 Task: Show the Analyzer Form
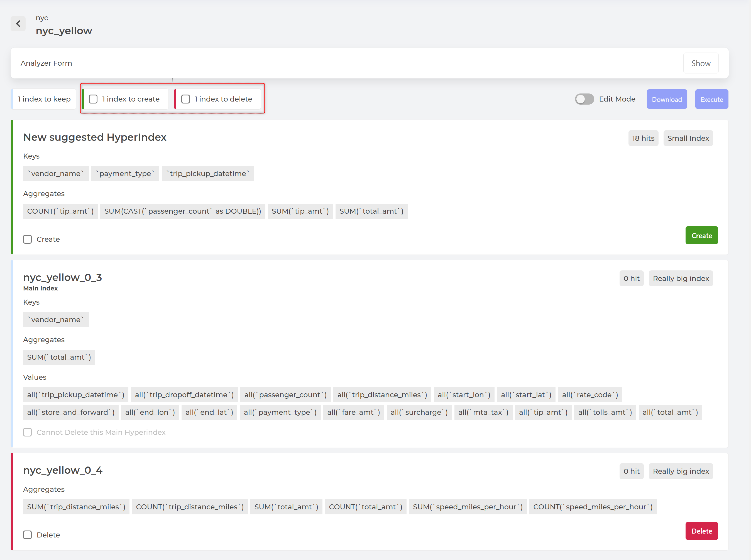[x=700, y=63]
